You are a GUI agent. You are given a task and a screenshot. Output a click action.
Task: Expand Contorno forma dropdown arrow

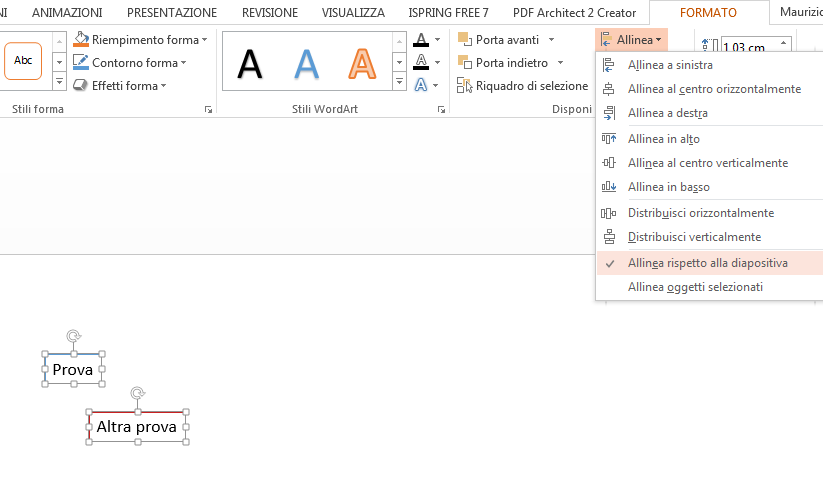tap(184, 63)
